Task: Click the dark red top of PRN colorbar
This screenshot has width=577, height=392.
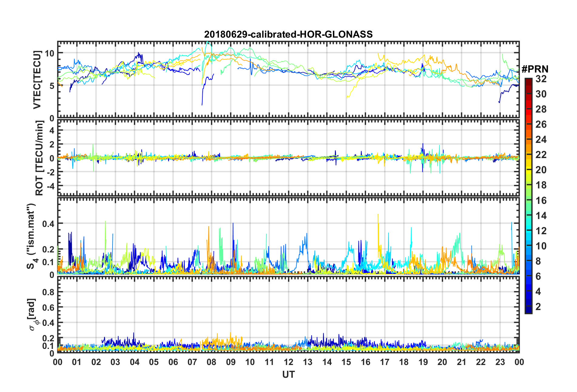Action: coord(528,80)
